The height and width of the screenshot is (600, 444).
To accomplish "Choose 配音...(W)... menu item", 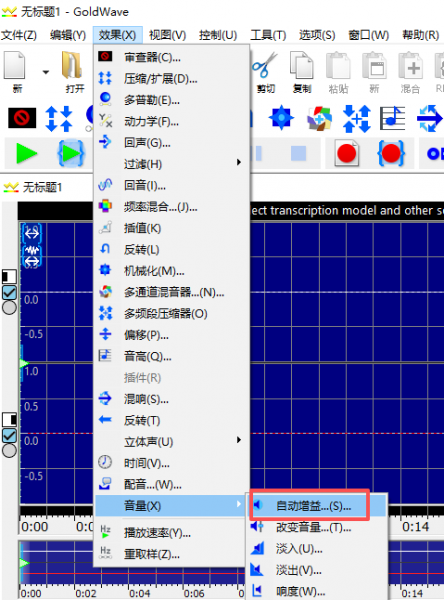I will 171,485.
